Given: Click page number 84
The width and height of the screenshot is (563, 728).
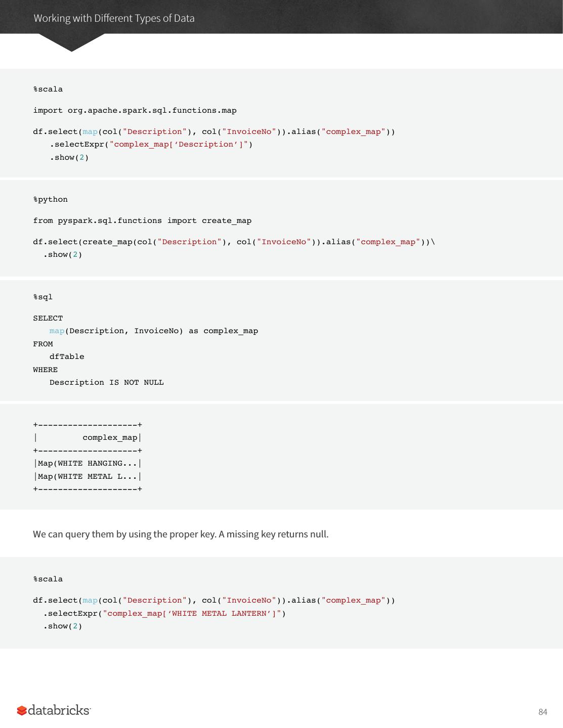Looking at the screenshot, I should click(542, 712).
